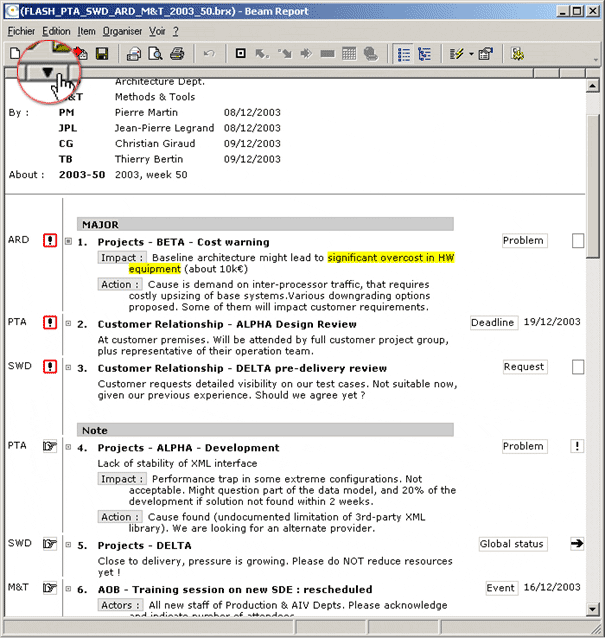Open the Organiser menu
Image resolution: width=605 pixels, height=638 pixels.
(122, 31)
